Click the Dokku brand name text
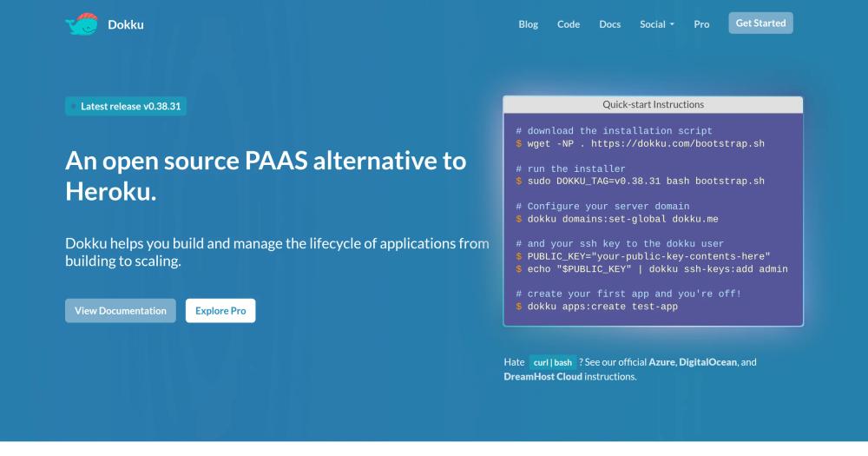868x456 pixels. tap(126, 24)
